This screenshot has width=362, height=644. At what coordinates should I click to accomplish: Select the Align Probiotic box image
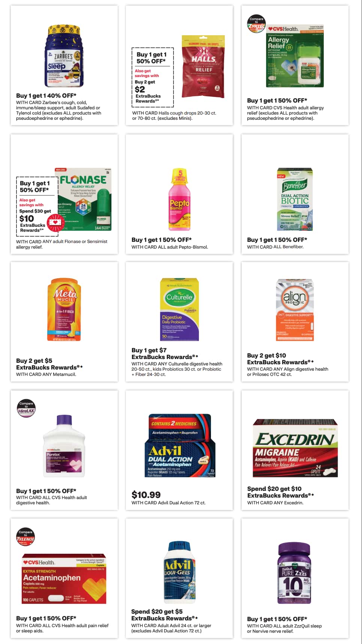point(295,310)
